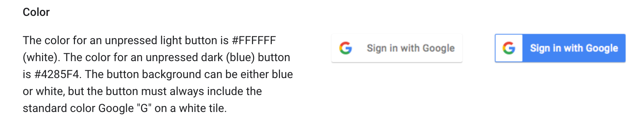Click the Google G logo on the blue button
Image resolution: width=644 pixels, height=130 pixels.
tap(509, 48)
